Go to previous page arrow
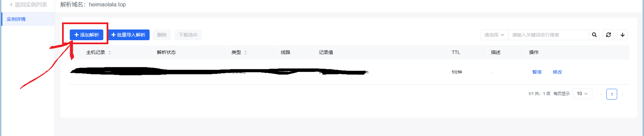Image resolution: width=644 pixels, height=136 pixels. point(601,94)
